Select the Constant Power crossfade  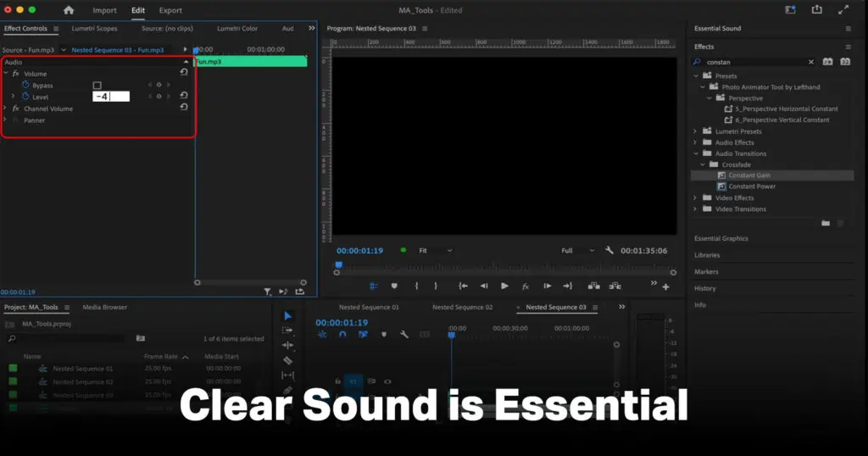(752, 186)
